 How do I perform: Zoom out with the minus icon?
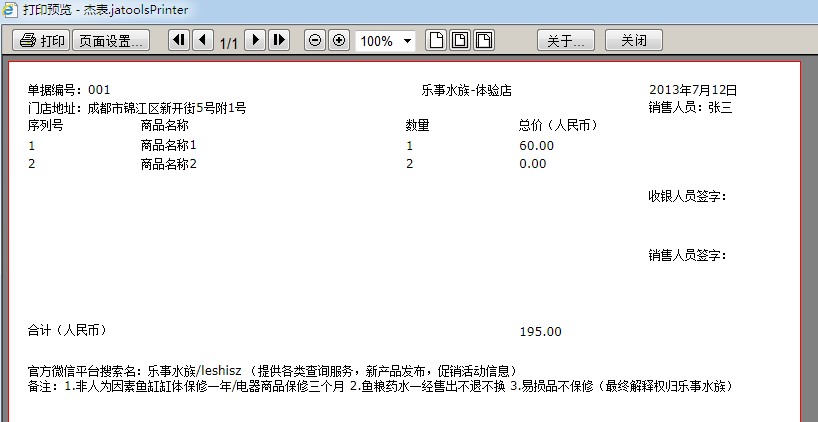[x=315, y=40]
